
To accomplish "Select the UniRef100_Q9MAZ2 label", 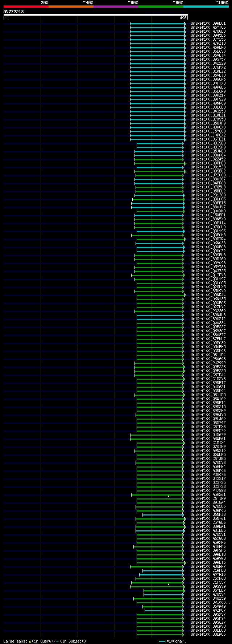I will tap(208, 251).
